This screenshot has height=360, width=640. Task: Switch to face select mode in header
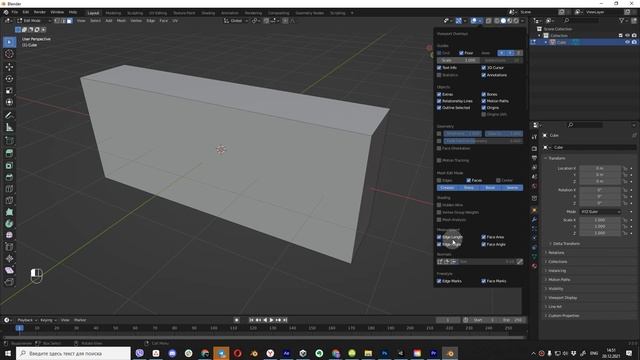click(70, 20)
